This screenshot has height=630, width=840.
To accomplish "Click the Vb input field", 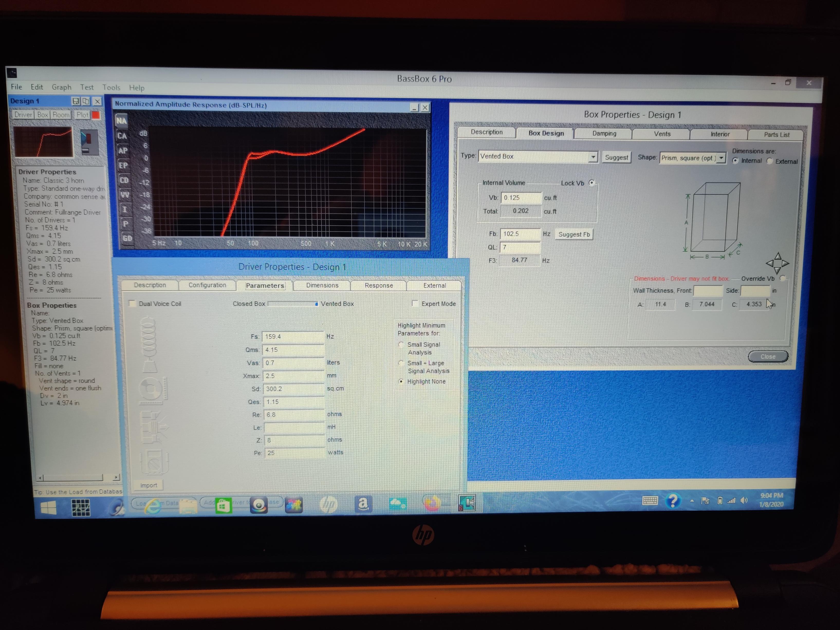I will [521, 198].
